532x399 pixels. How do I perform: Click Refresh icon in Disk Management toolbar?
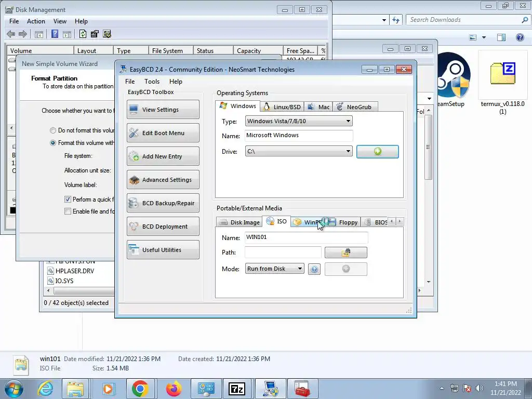coord(83,34)
